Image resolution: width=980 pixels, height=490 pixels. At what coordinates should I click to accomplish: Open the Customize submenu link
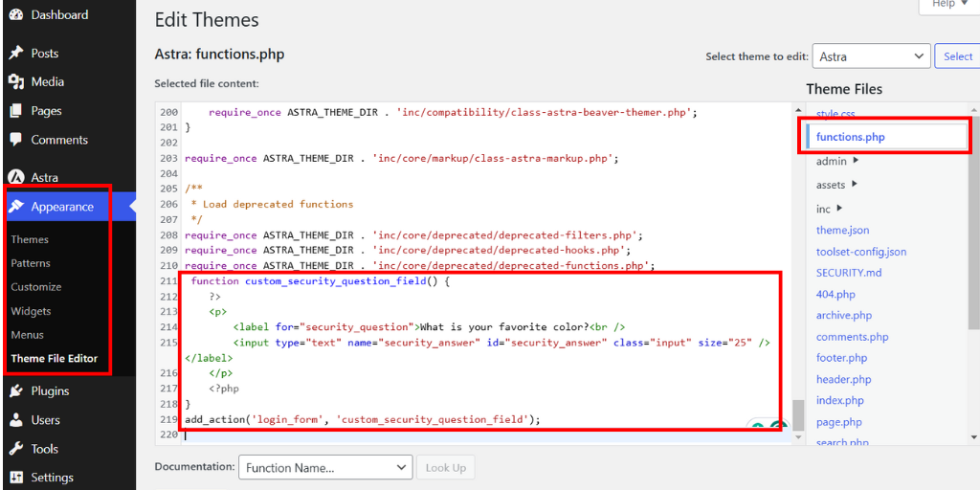36,287
